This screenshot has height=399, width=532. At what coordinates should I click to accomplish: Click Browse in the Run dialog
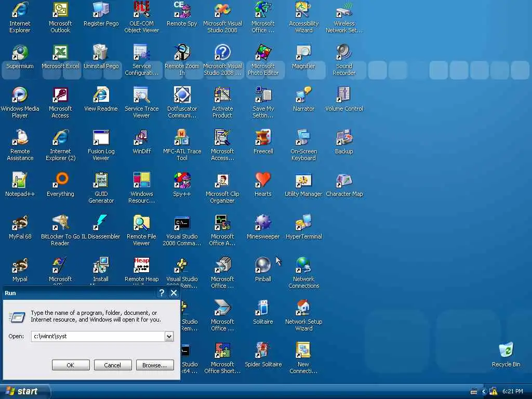pyautogui.click(x=155, y=365)
